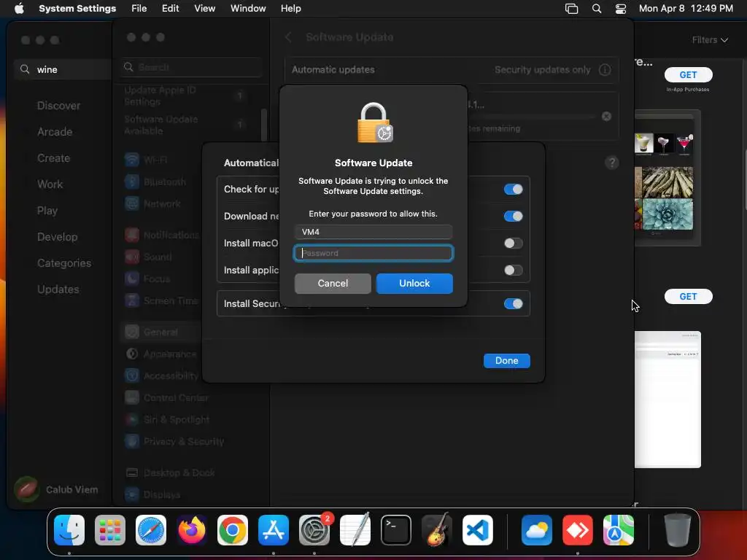This screenshot has width=747, height=560.
Task: Toggle the Install macOS updates switch
Action: coord(513,244)
